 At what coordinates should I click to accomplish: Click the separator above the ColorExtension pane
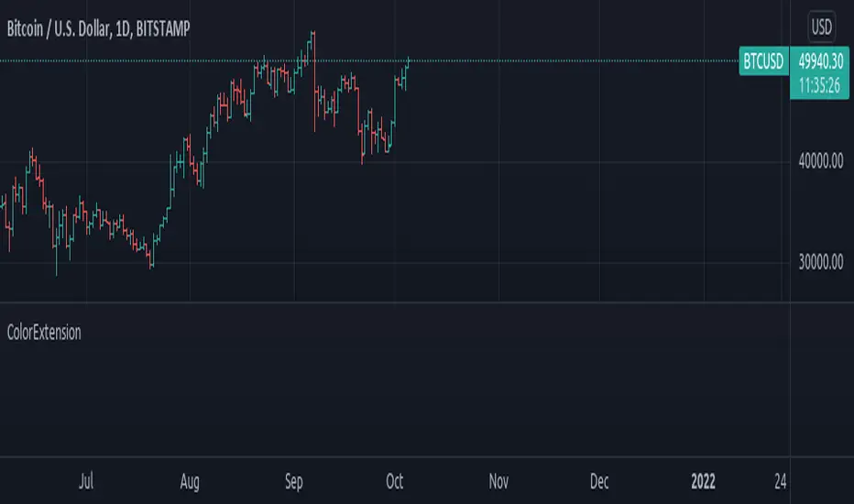(394, 302)
